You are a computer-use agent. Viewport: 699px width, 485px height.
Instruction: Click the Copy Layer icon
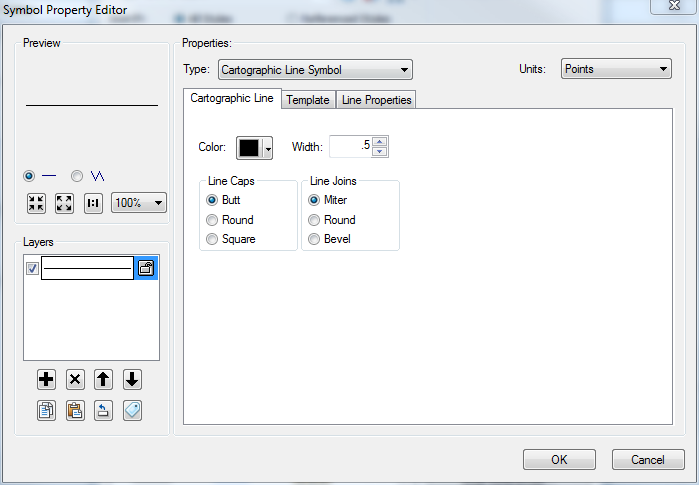pyautogui.click(x=46, y=411)
